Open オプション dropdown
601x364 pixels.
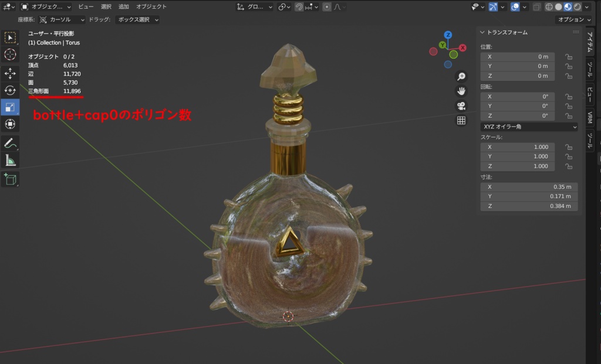click(x=574, y=19)
